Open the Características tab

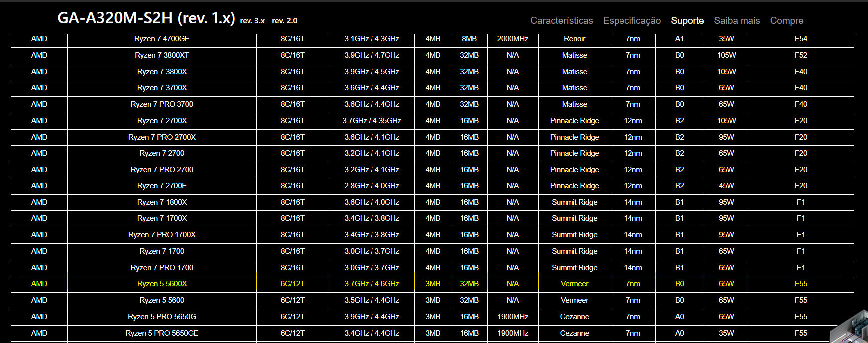tap(561, 21)
